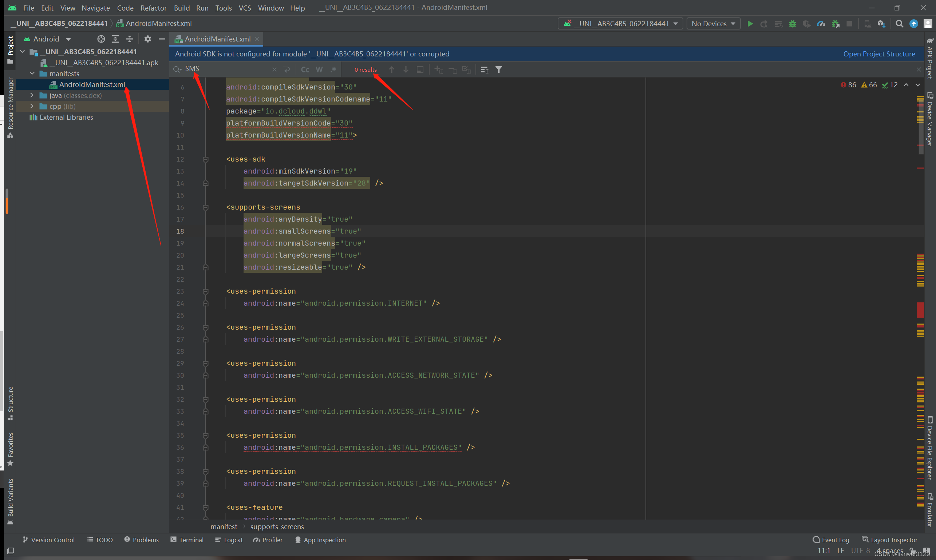Open the Refactor menu
Screen dimensions: 936x560
coord(153,8)
